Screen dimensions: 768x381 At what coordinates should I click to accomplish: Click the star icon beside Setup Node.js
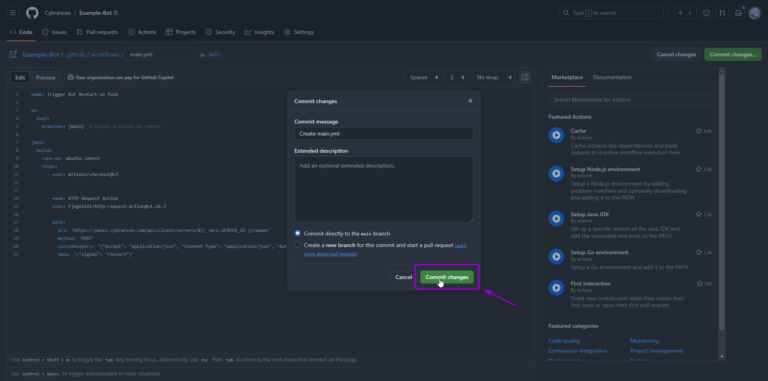point(698,169)
